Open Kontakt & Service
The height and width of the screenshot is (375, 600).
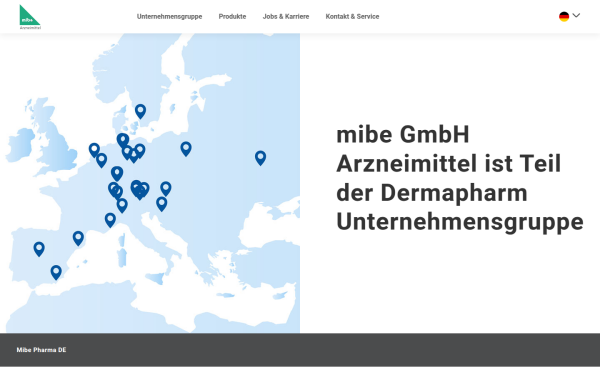[352, 16]
